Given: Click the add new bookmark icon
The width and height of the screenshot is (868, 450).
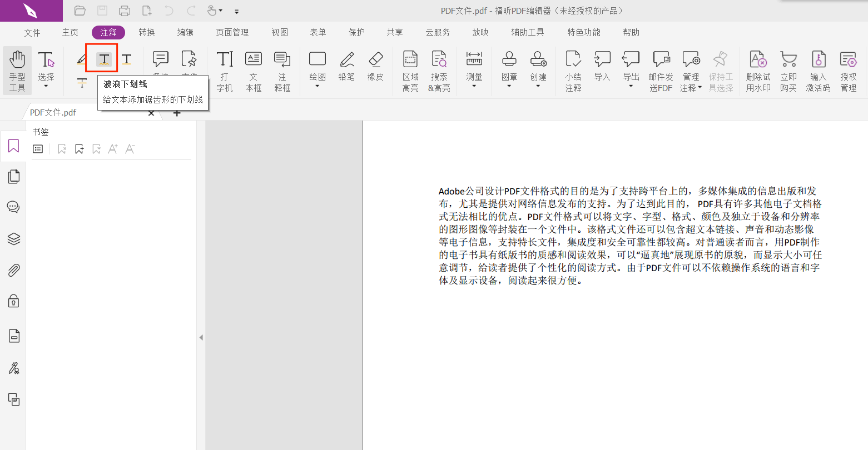Looking at the screenshot, I should 80,149.
